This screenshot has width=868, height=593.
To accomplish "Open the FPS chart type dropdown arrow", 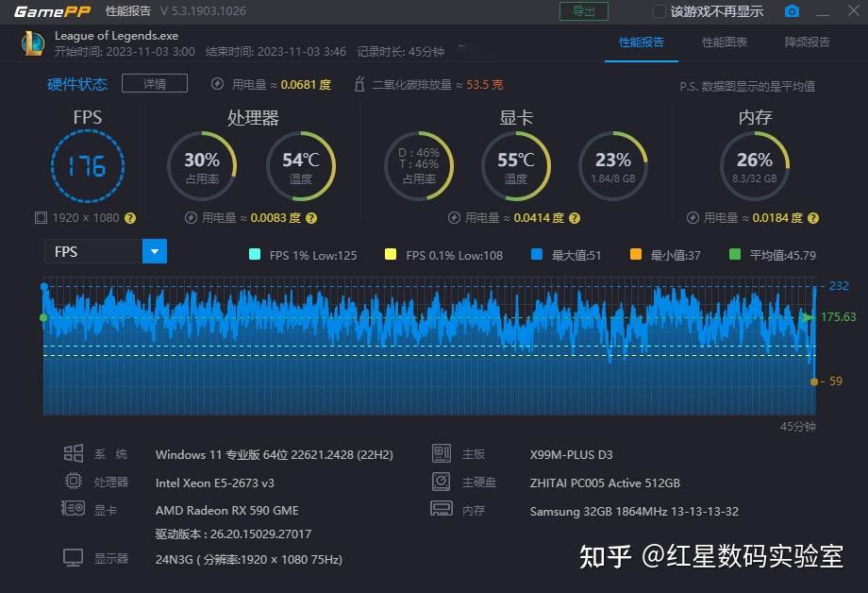I will pos(155,251).
